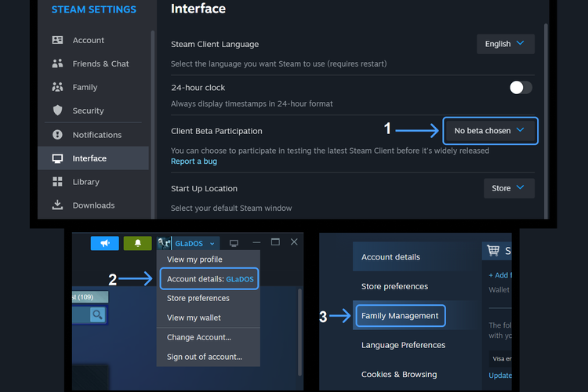Maximize the Steam window
Image resolution: width=588 pixels, height=392 pixels.
[275, 242]
